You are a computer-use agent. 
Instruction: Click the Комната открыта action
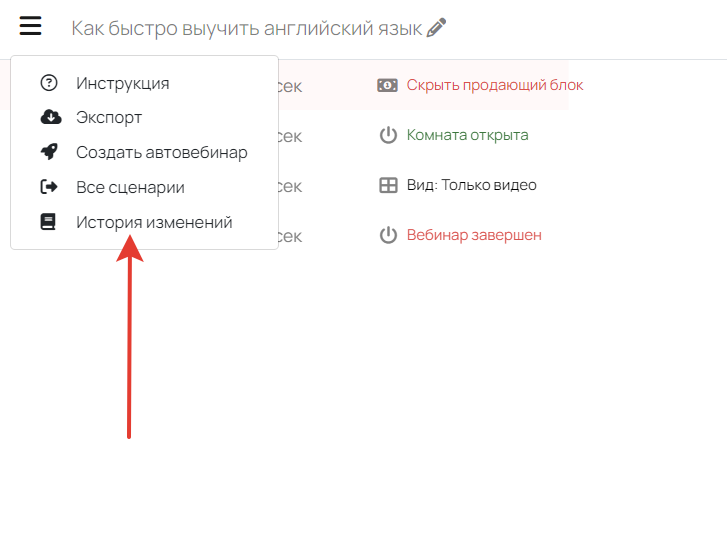click(x=467, y=135)
